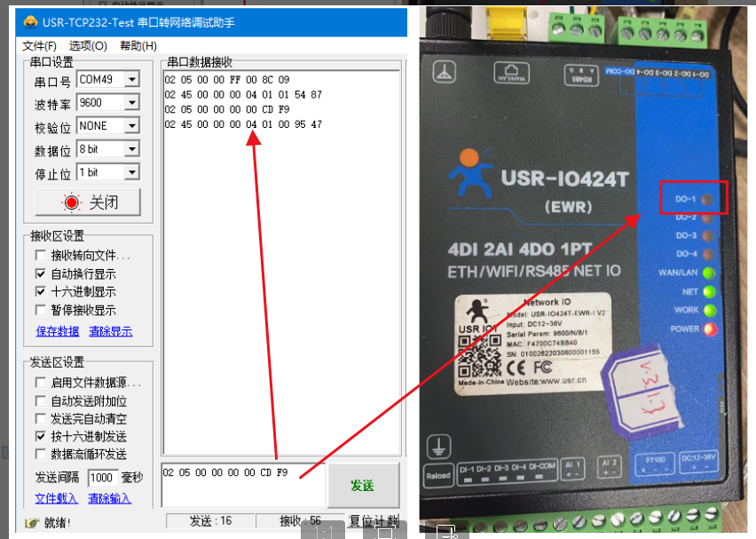This screenshot has height=539, width=756.
Task: Expand the 波特率 9600 dropdown
Action: click(x=132, y=102)
